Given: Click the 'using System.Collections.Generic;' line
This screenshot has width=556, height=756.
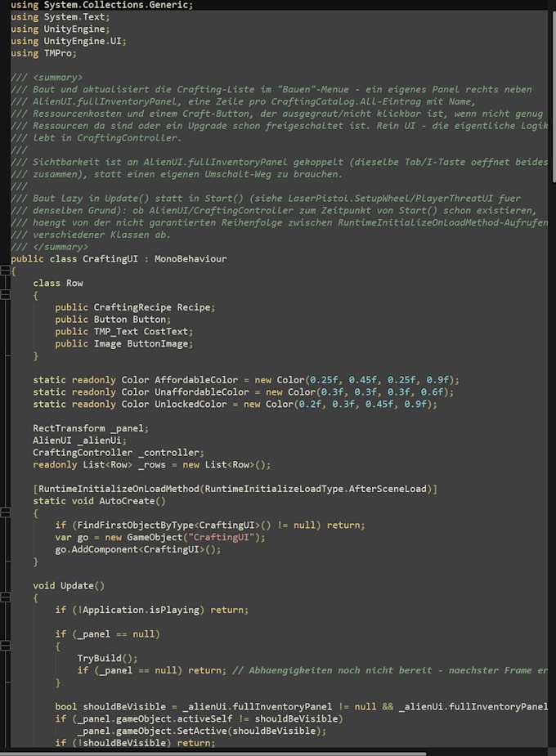Looking at the screenshot, I should 101,5.
